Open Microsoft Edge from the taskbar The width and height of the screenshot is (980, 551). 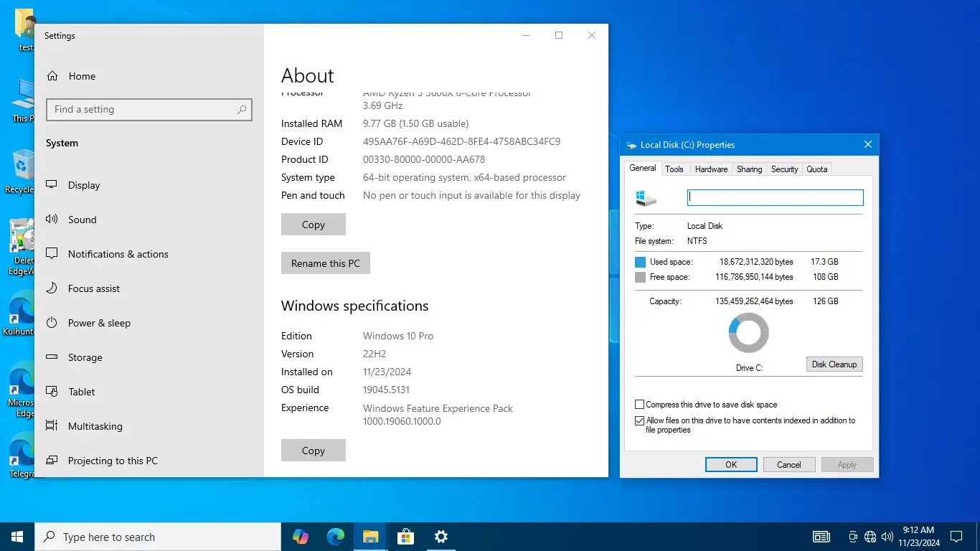[x=335, y=537]
